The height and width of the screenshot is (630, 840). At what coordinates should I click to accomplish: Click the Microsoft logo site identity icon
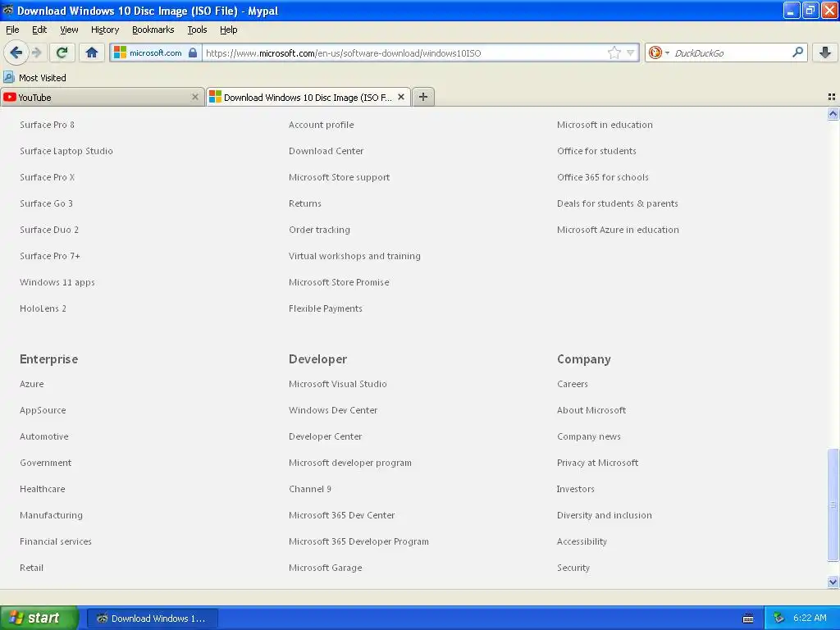(120, 52)
